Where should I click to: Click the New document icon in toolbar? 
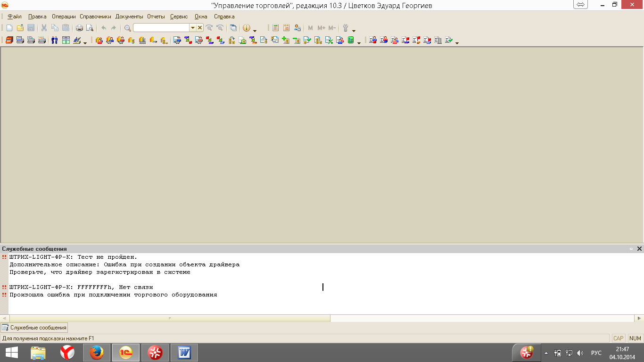tap(9, 28)
